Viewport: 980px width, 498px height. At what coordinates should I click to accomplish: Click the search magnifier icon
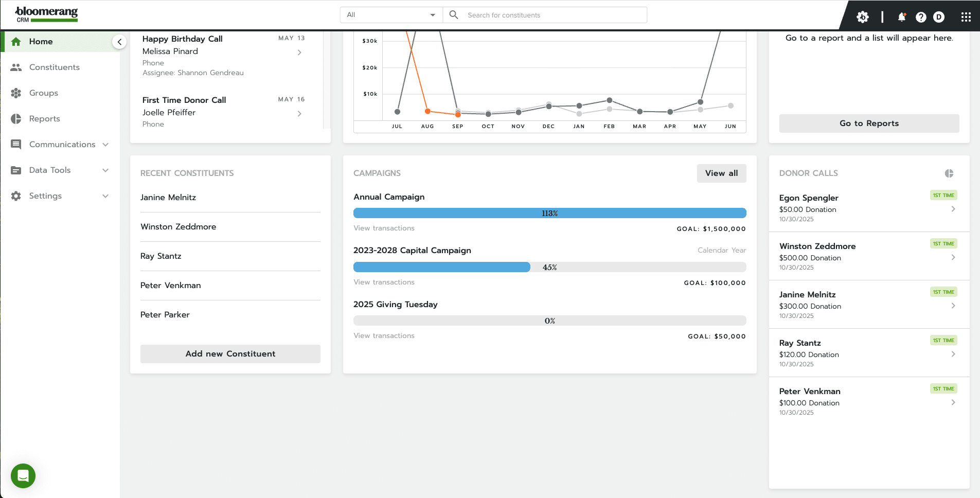pos(453,14)
